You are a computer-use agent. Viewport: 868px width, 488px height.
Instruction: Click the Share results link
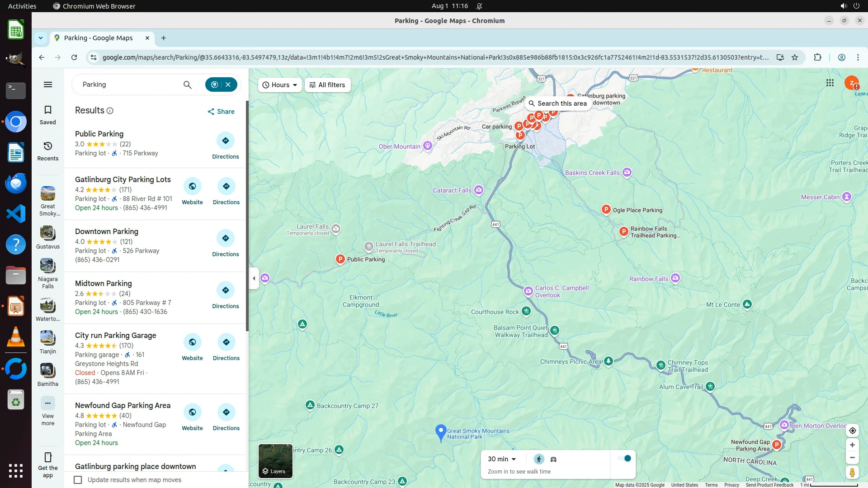click(x=221, y=112)
